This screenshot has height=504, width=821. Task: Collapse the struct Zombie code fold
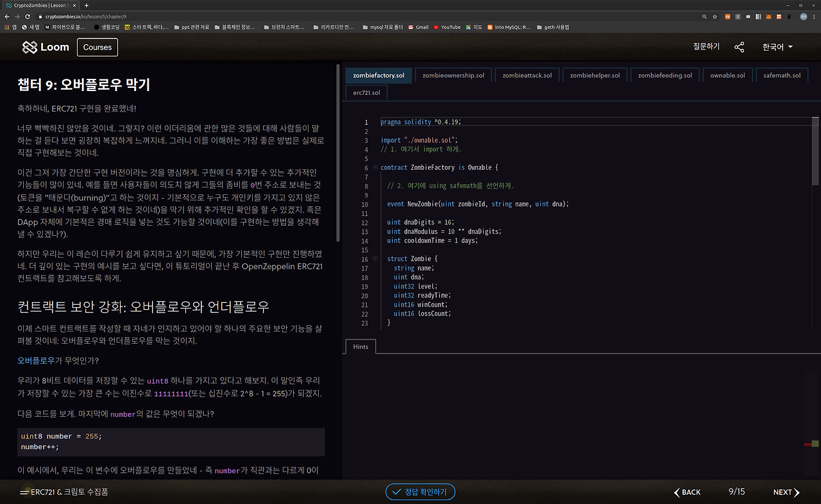(375, 259)
